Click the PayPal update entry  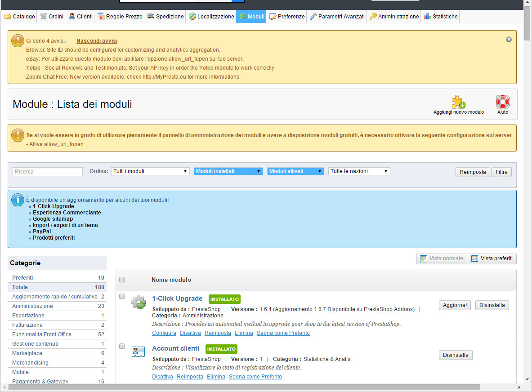42,232
